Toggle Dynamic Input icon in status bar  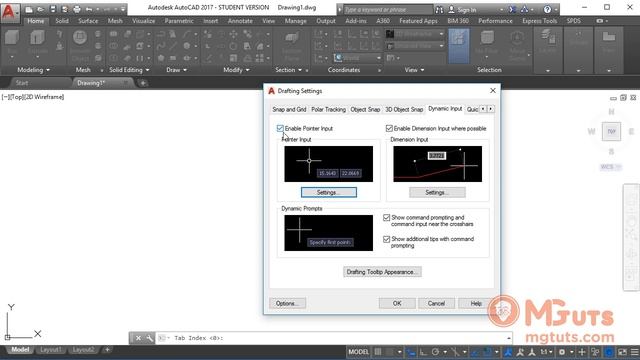[x=411, y=352]
